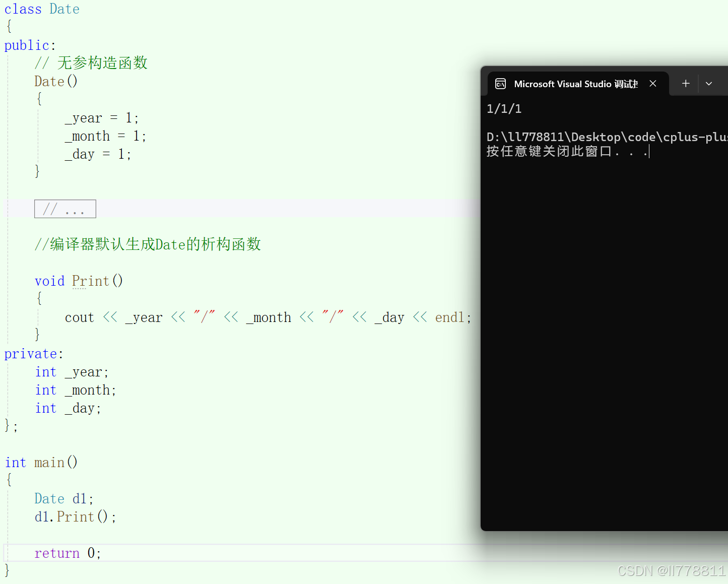Close the debug console tab
The width and height of the screenshot is (728, 584).
(x=653, y=84)
